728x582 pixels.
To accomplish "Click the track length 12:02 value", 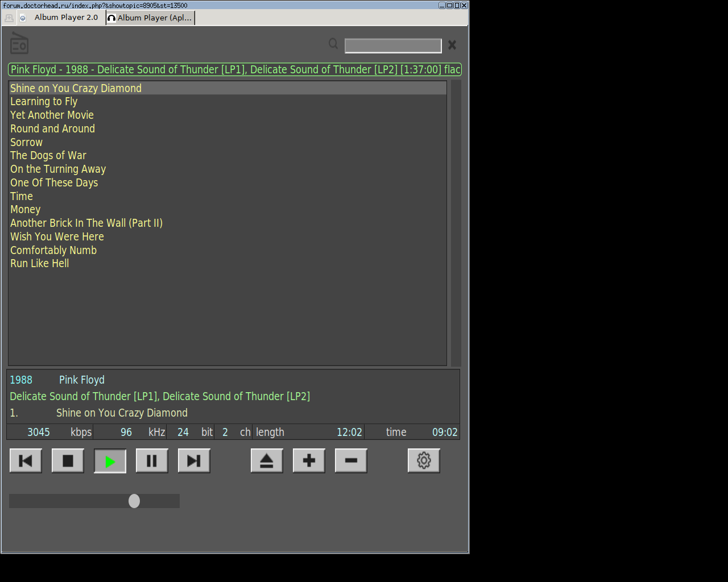I will 349,432.
